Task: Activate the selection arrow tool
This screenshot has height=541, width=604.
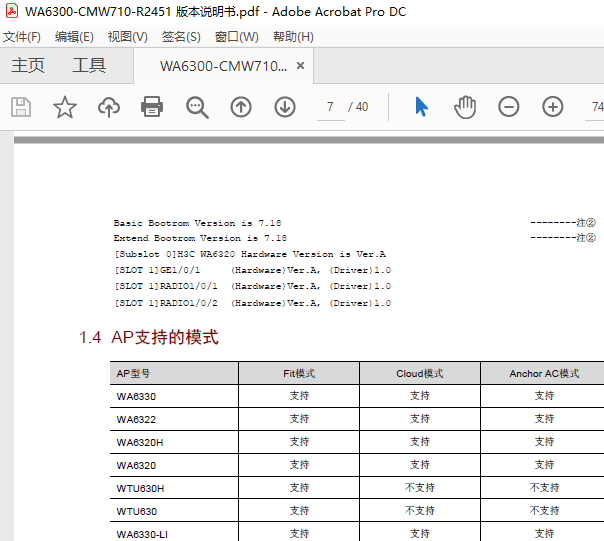Action: pyautogui.click(x=421, y=107)
